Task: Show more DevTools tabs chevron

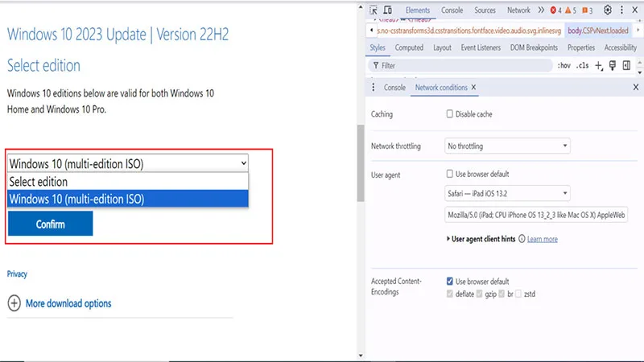Action: point(541,10)
